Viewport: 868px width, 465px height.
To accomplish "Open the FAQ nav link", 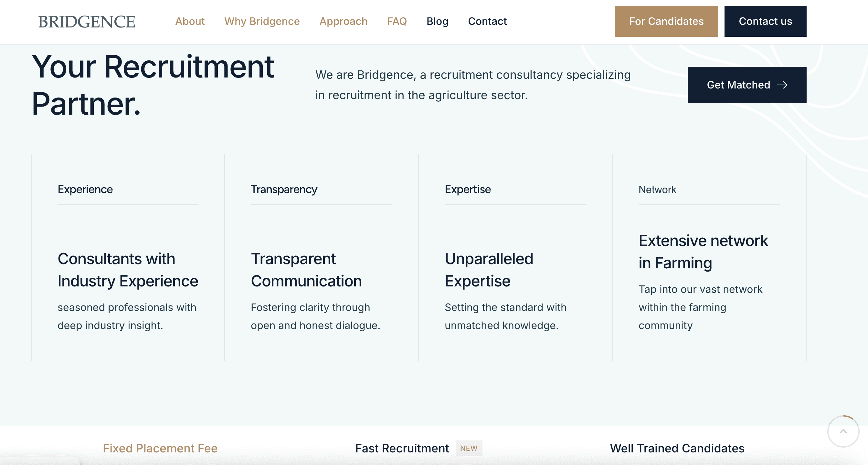I will (x=397, y=21).
